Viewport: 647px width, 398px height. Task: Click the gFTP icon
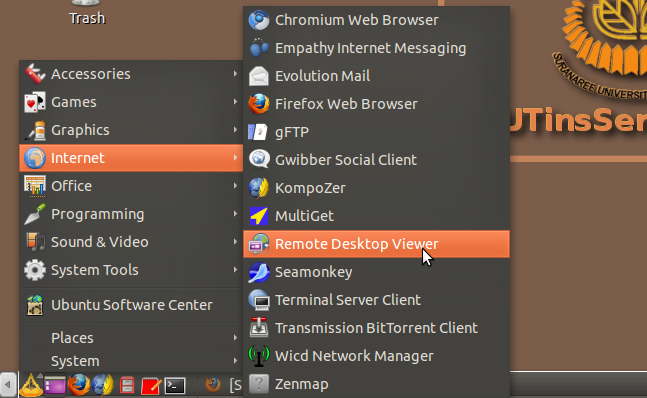259,132
